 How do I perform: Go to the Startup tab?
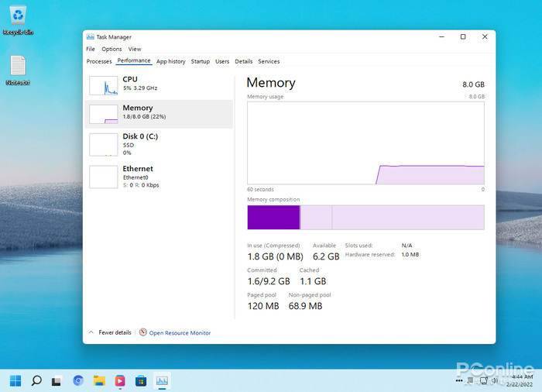tap(200, 61)
